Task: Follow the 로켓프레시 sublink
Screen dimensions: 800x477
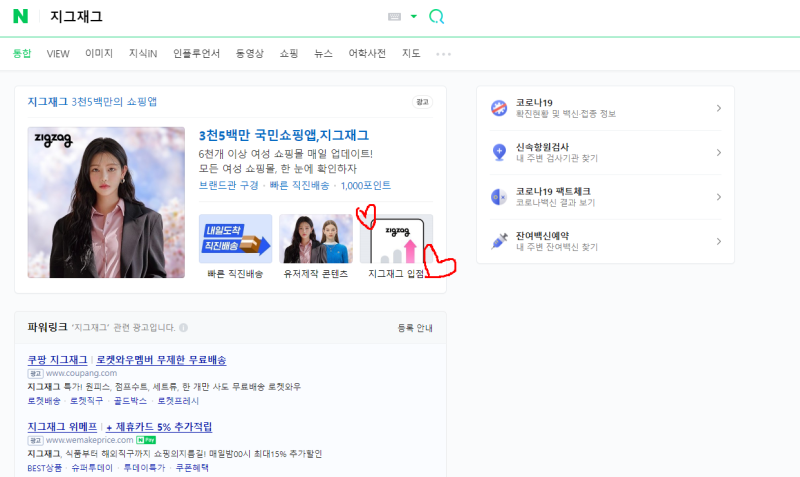Action: (x=178, y=401)
